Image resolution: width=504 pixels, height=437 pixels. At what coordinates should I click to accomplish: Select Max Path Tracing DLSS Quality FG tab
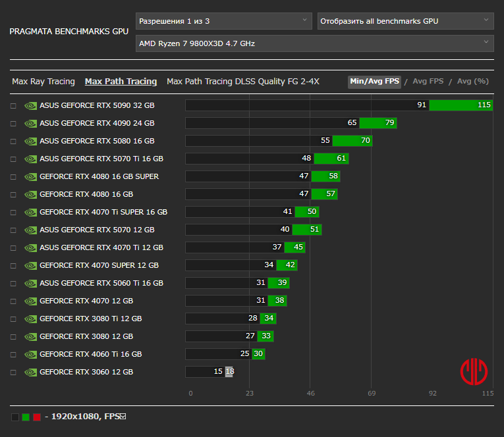(242, 82)
